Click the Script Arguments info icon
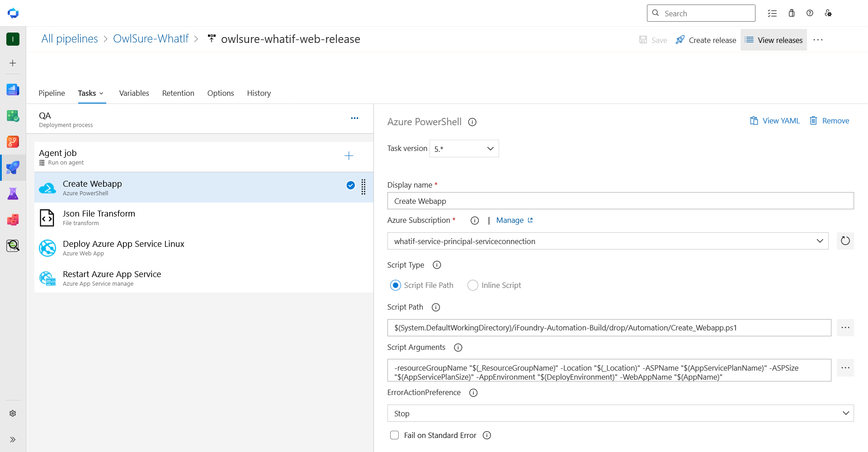 tap(458, 348)
